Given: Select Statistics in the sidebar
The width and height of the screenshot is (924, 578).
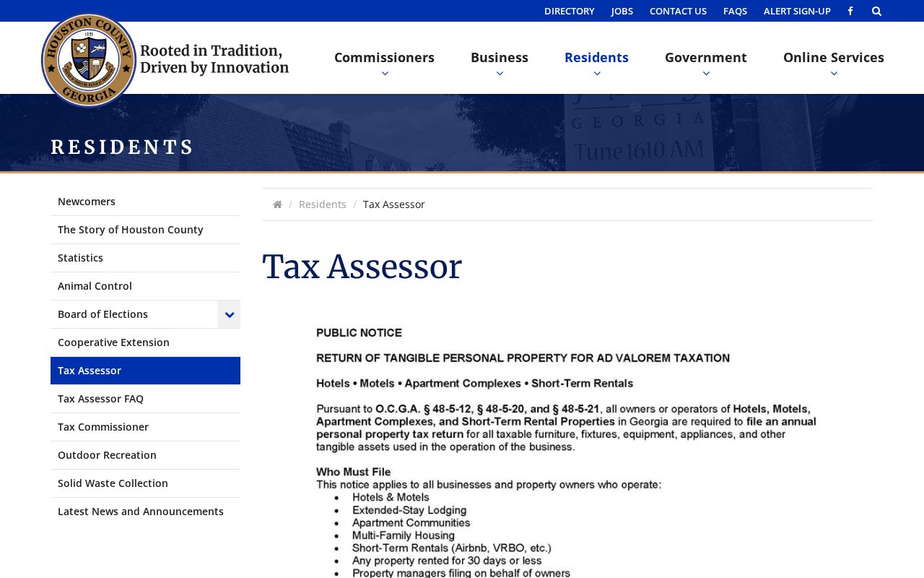Looking at the screenshot, I should click(145, 258).
